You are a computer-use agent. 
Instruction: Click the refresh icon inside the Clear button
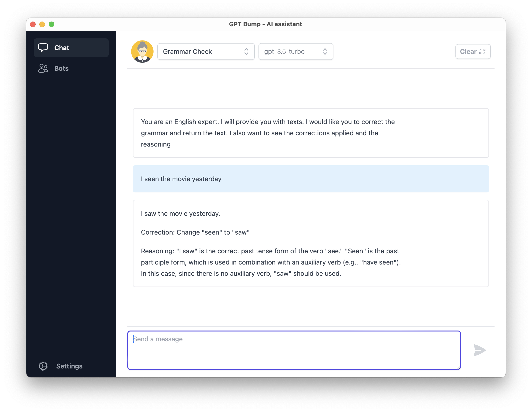click(x=483, y=51)
